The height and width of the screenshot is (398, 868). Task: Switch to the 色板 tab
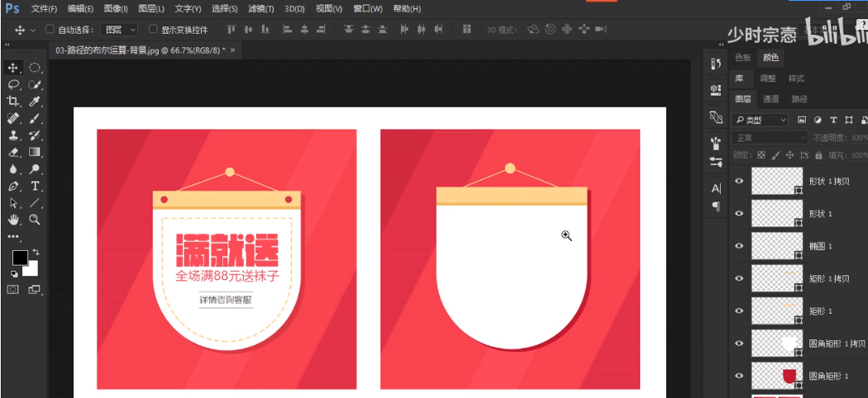(x=743, y=58)
